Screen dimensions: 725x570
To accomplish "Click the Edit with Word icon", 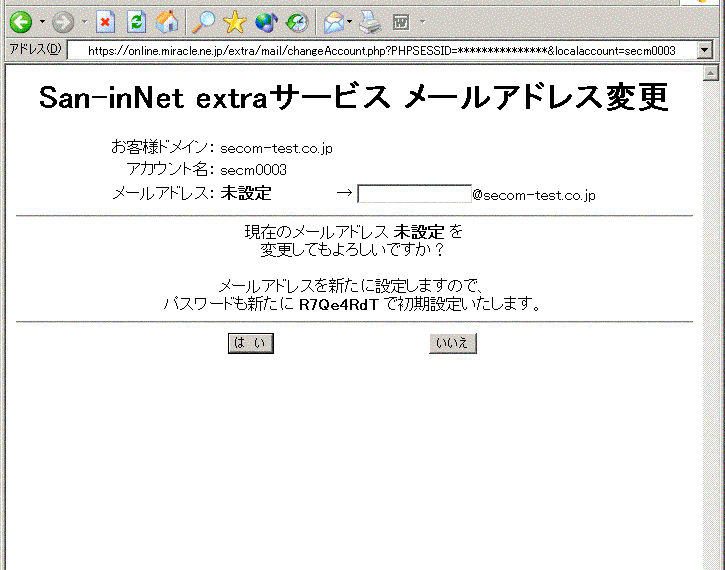I will [x=402, y=21].
